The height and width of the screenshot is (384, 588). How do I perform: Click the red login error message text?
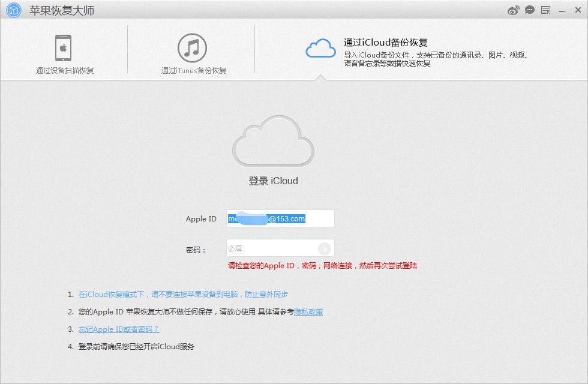[322, 265]
